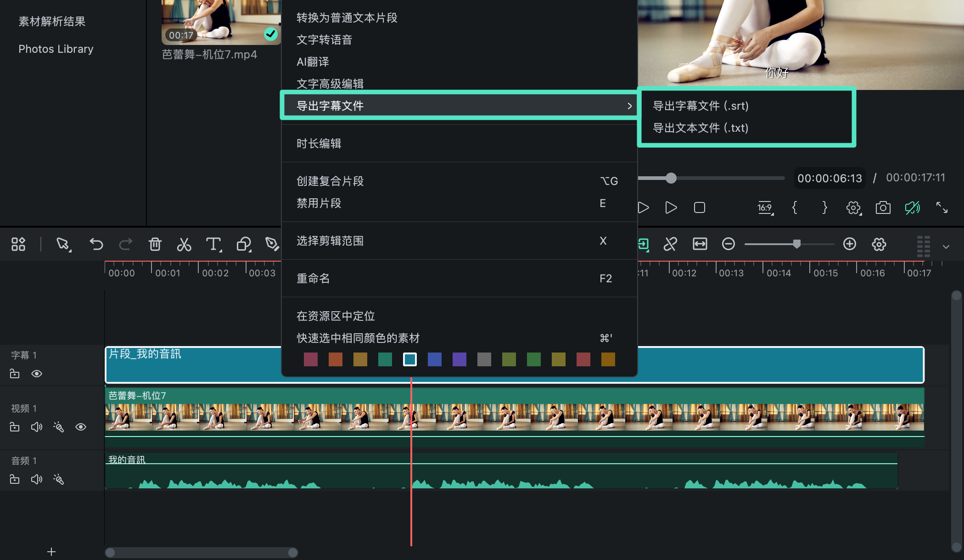964x560 pixels.
Task: Pick the purple color swatch
Action: coord(460,359)
